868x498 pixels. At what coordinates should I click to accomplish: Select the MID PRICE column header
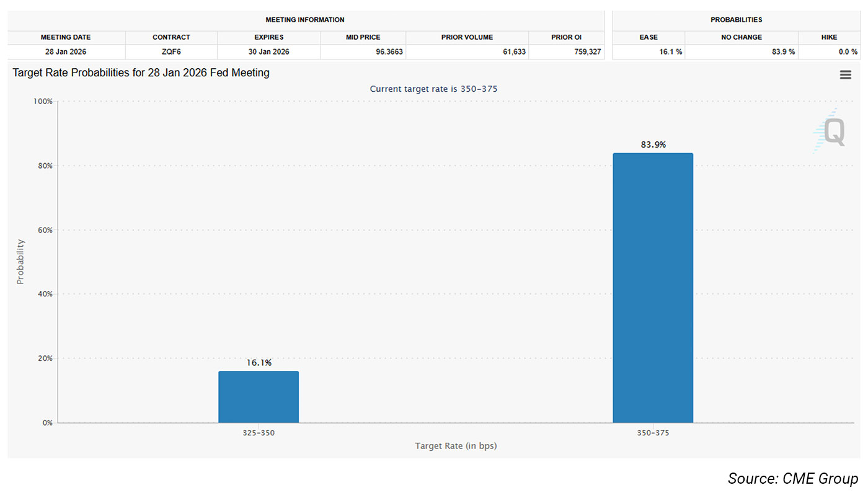(363, 37)
